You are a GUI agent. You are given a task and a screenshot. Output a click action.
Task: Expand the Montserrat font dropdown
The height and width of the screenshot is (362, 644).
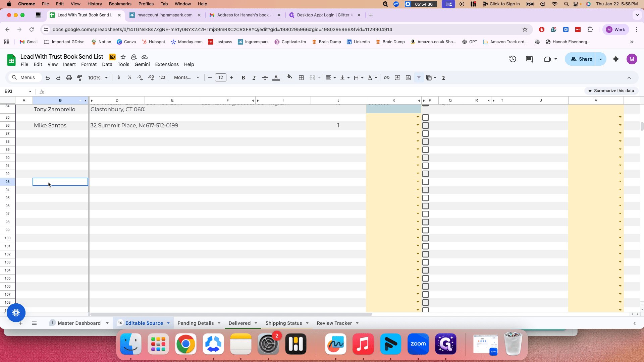pos(187,78)
